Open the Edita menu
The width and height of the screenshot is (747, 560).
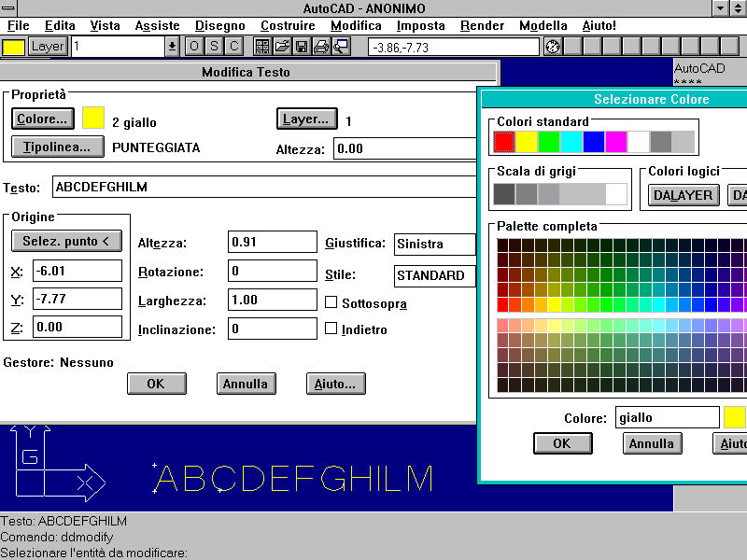pos(60,26)
